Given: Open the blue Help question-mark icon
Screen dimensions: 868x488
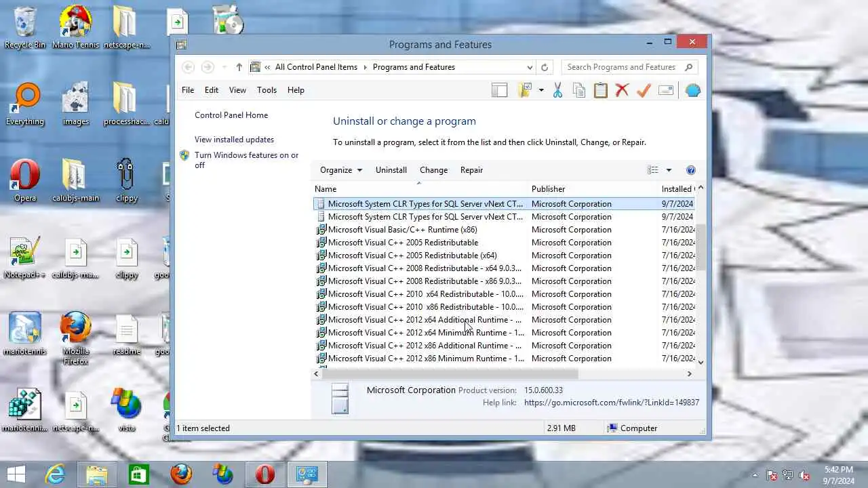Looking at the screenshot, I should pyautogui.click(x=691, y=170).
